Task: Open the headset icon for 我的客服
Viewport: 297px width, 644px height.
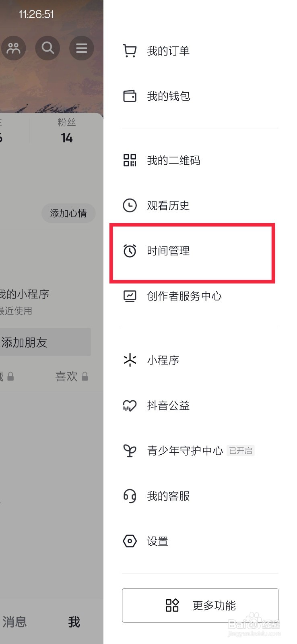Action: point(130,496)
